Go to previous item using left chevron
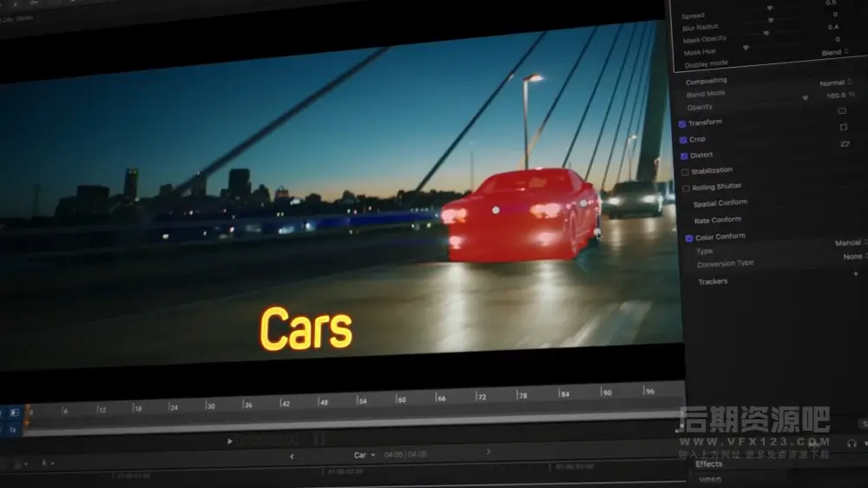 [292, 456]
